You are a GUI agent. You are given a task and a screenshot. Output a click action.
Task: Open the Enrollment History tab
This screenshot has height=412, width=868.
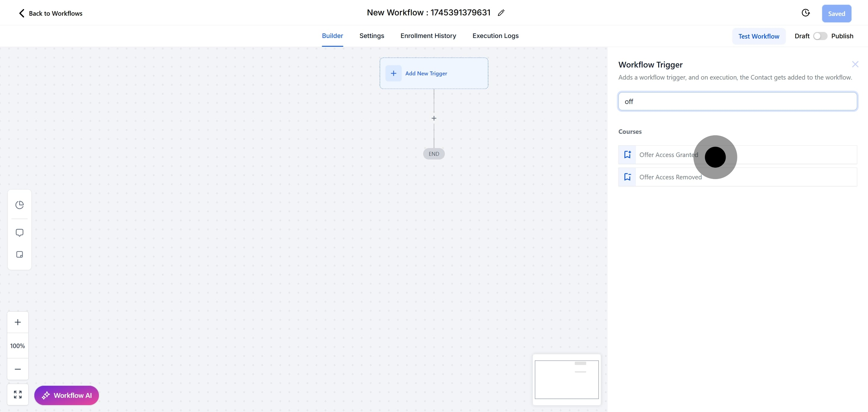click(x=428, y=36)
